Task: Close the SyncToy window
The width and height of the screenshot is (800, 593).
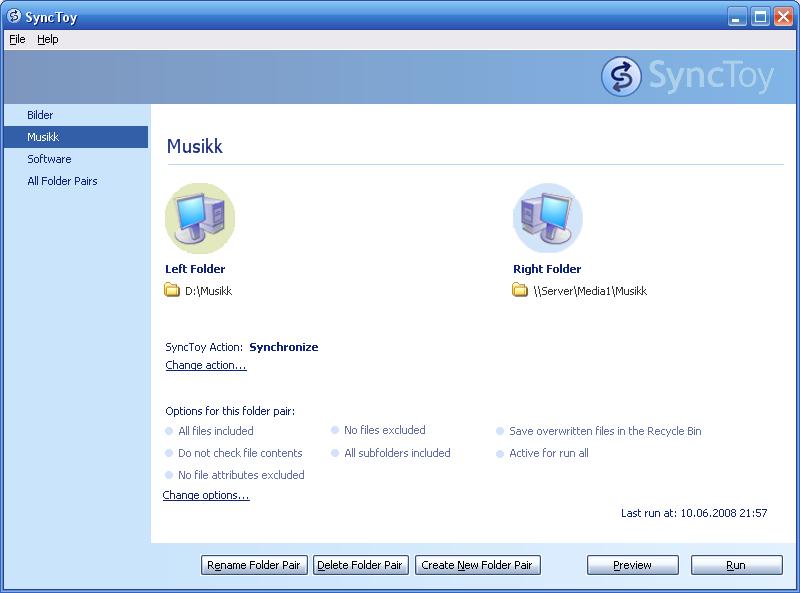Action: [784, 17]
